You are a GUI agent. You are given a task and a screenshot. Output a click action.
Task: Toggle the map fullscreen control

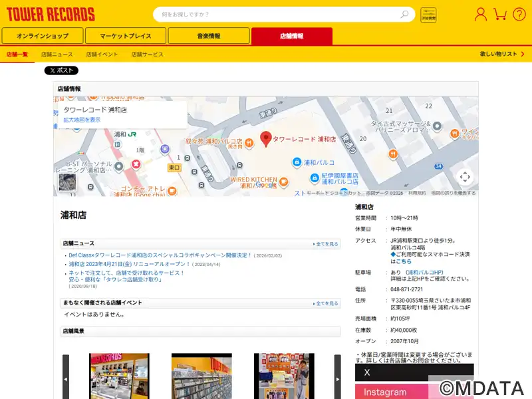(465, 177)
